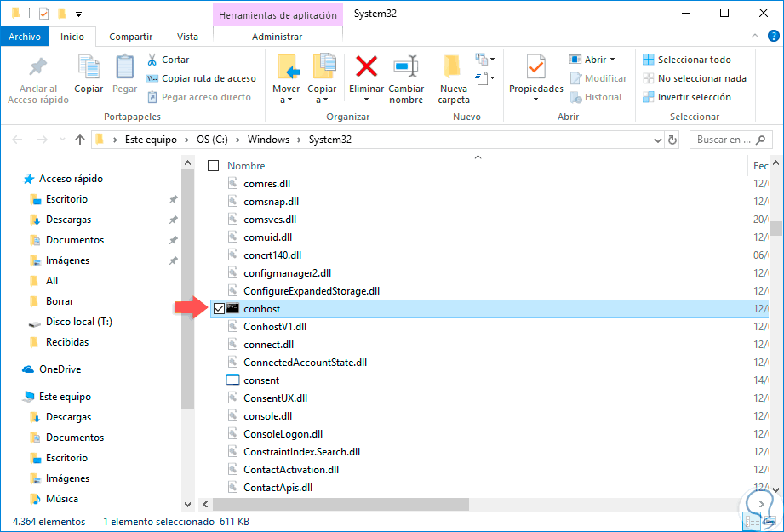Click Anclar al Acceso rápido pin icon
This screenshot has width=784, height=532.
[38, 67]
